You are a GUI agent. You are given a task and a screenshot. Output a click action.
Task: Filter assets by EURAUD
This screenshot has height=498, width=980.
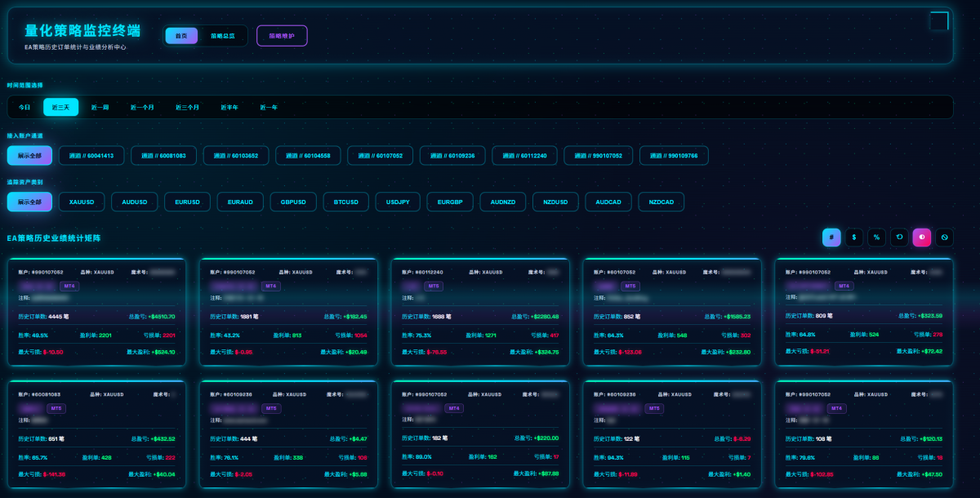click(240, 202)
